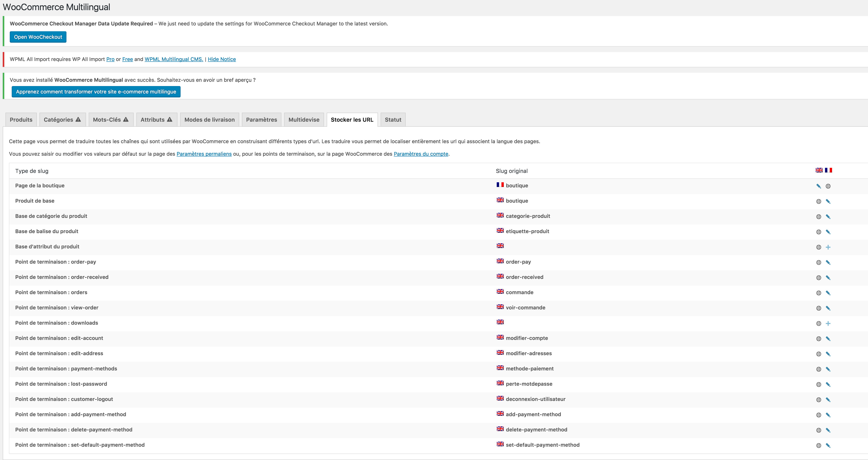Click slug text perte-motdepasse
Screen dimensions: 868x460
coord(529,384)
